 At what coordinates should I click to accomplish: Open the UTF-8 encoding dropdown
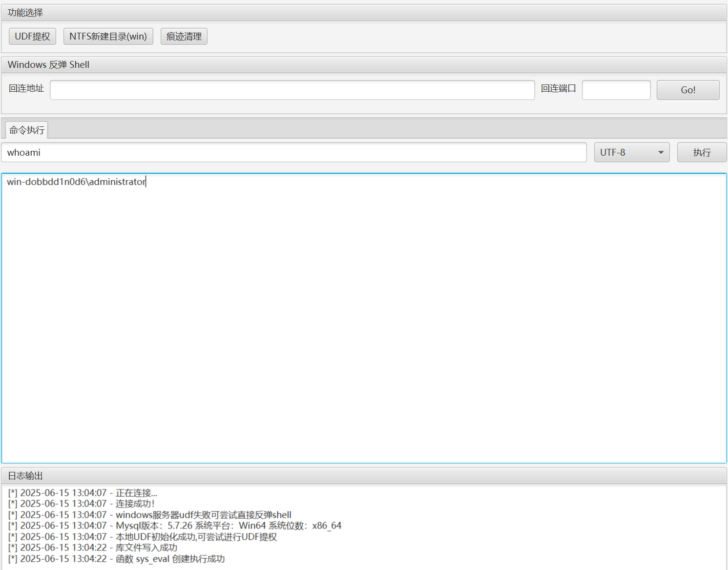631,153
